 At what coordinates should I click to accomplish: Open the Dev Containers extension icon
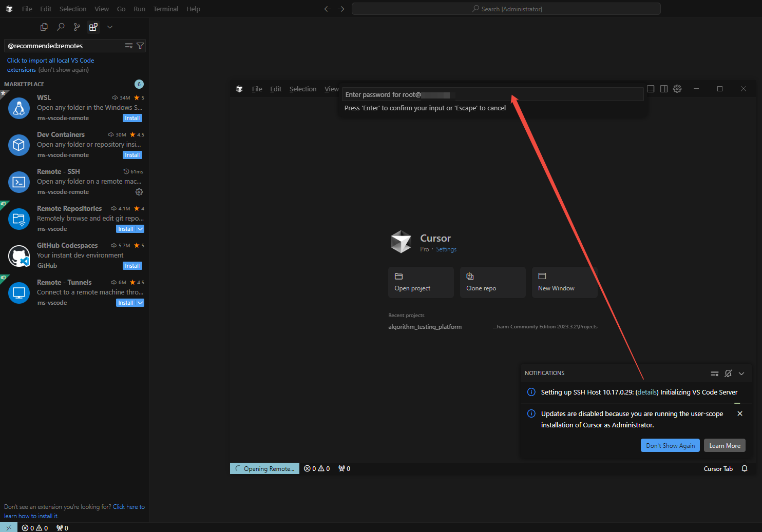click(x=19, y=145)
